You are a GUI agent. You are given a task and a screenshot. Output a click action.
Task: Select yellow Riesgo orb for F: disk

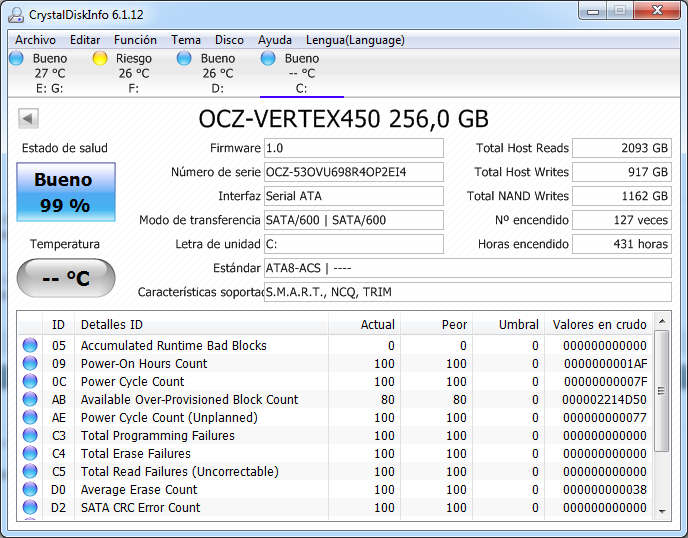coord(100,58)
